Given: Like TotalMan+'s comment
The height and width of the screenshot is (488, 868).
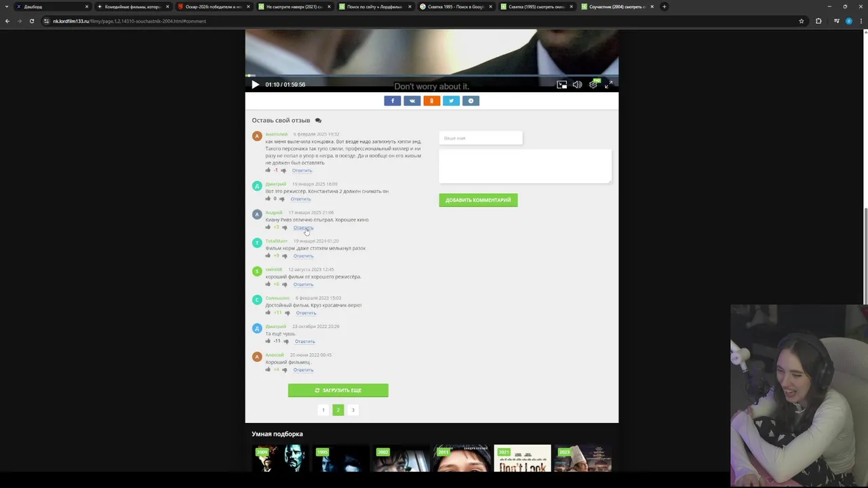Looking at the screenshot, I should pos(268,256).
